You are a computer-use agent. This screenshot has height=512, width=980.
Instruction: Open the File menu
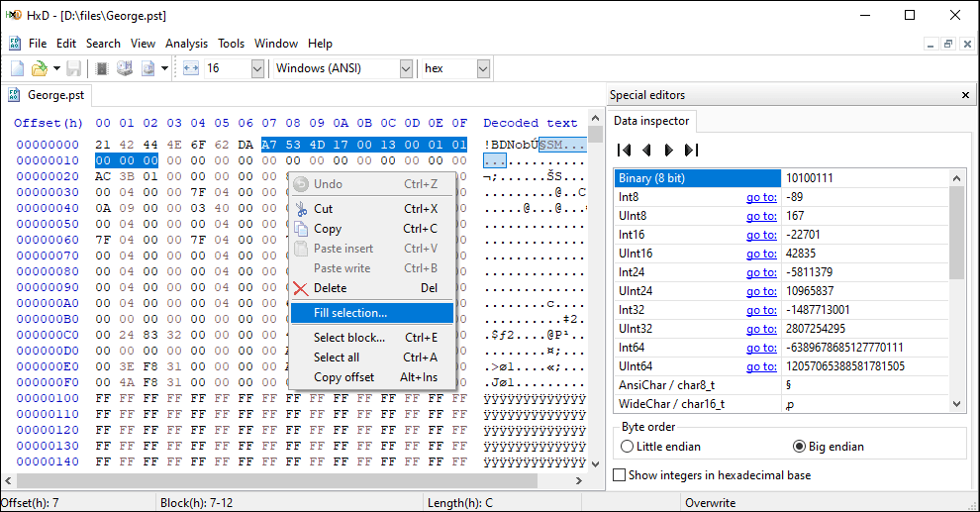(x=38, y=44)
